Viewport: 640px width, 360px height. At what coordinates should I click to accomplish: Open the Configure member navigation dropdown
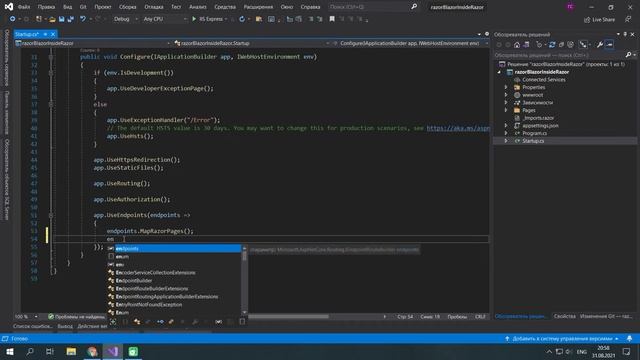pos(411,43)
